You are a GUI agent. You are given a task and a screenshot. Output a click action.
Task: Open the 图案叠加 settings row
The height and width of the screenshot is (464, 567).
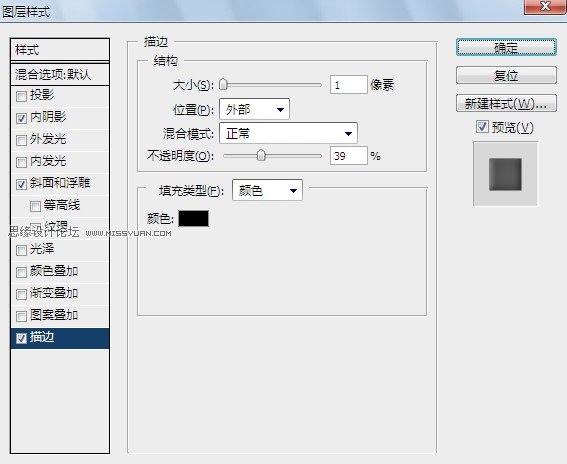pos(60,316)
